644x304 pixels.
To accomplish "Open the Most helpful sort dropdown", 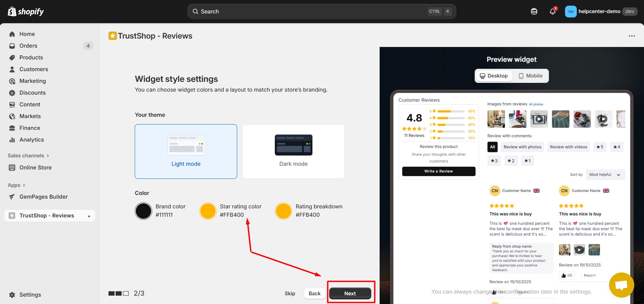I will click(605, 174).
